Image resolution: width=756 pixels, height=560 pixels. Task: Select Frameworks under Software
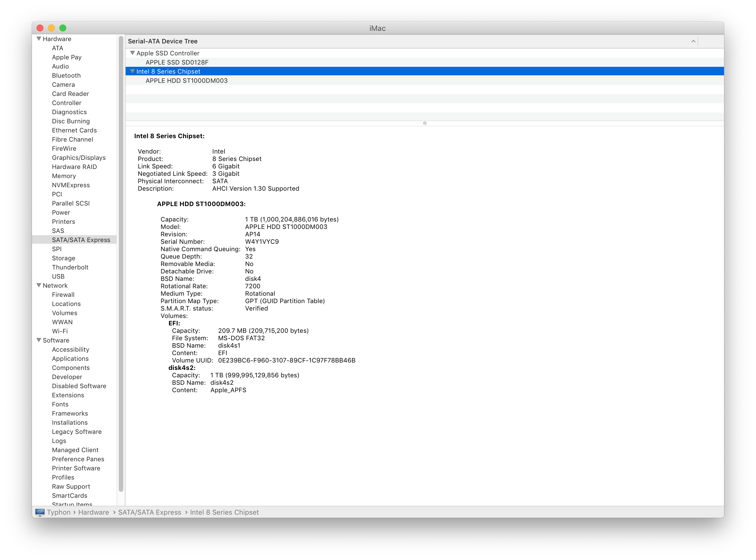coord(70,414)
